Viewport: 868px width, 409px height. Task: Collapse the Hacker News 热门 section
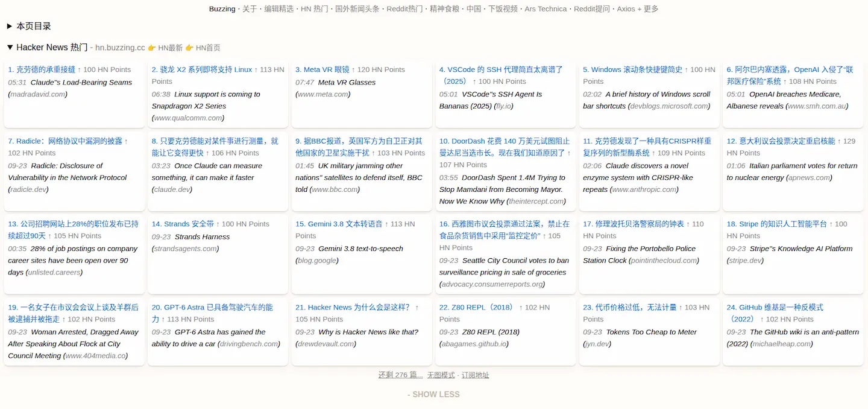[x=10, y=48]
